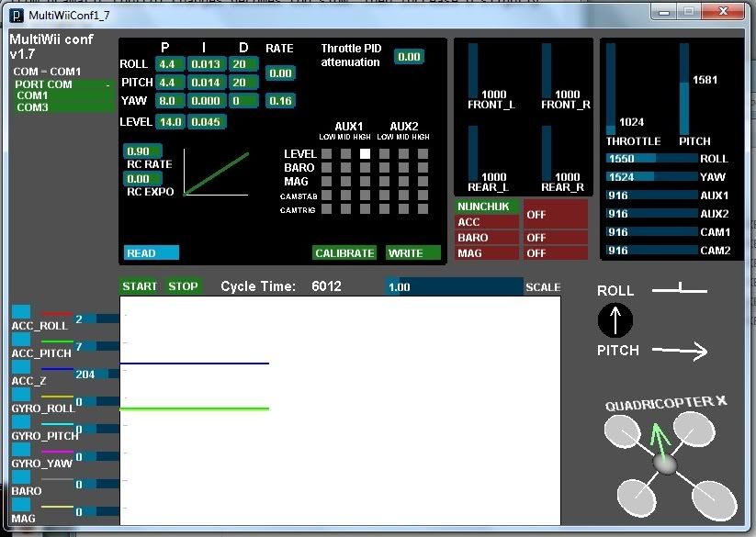The image size is (756, 537).
Task: Check BARO AUX2 HIGH checkbox
Action: point(423,167)
